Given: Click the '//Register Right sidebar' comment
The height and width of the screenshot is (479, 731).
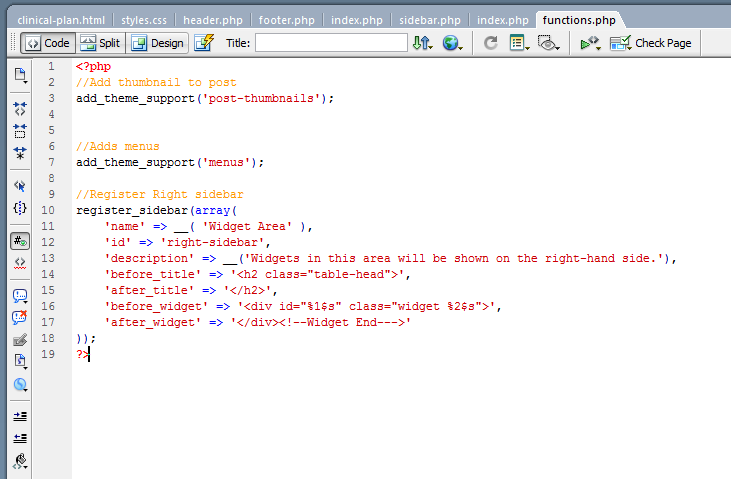Looking at the screenshot, I should pos(159,194).
